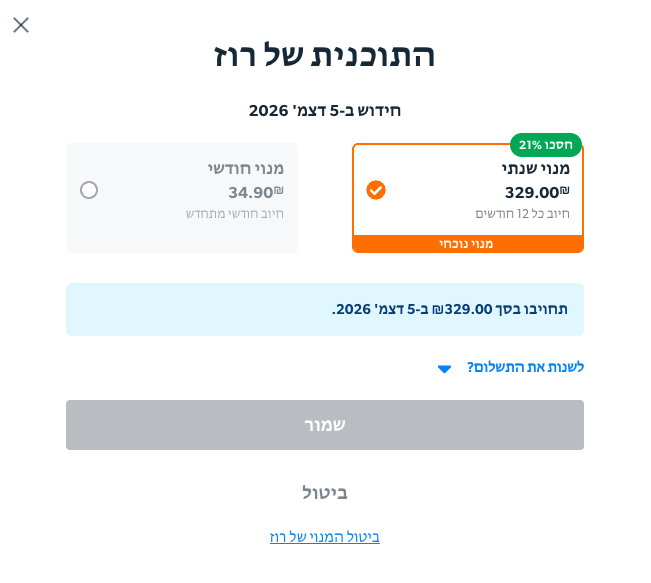The height and width of the screenshot is (583, 651).
Task: Click the renewal date text 'חידוש ב-5 דצמ׳ 2026'
Action: pos(325,111)
